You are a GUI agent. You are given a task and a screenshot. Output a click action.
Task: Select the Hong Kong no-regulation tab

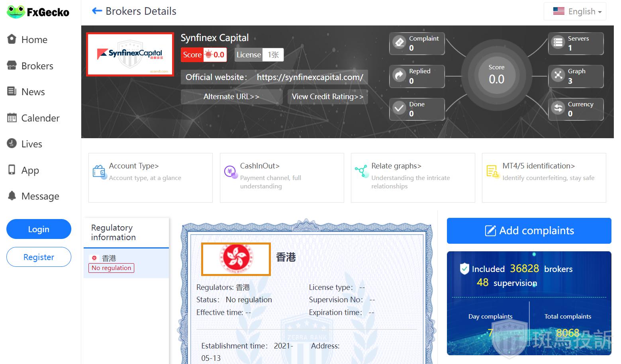pos(126,263)
